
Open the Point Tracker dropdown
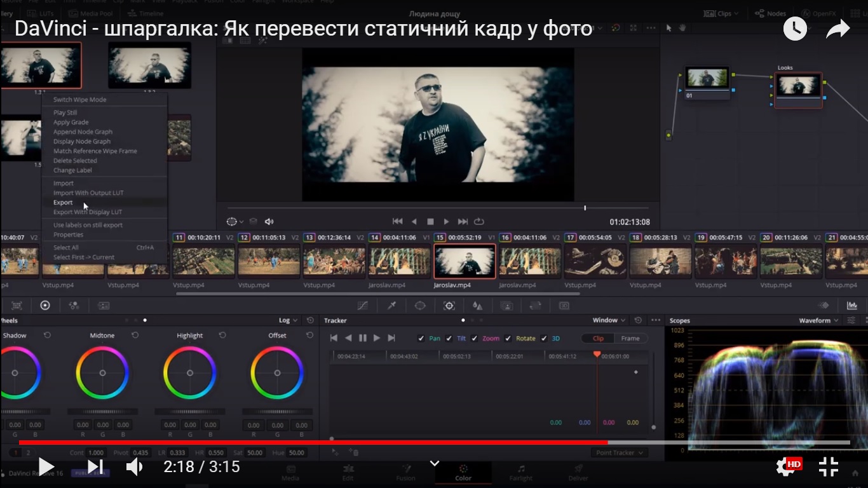coord(619,452)
